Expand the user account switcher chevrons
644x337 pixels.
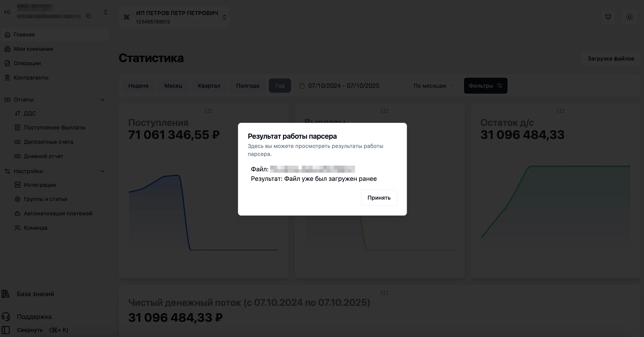pos(106,12)
